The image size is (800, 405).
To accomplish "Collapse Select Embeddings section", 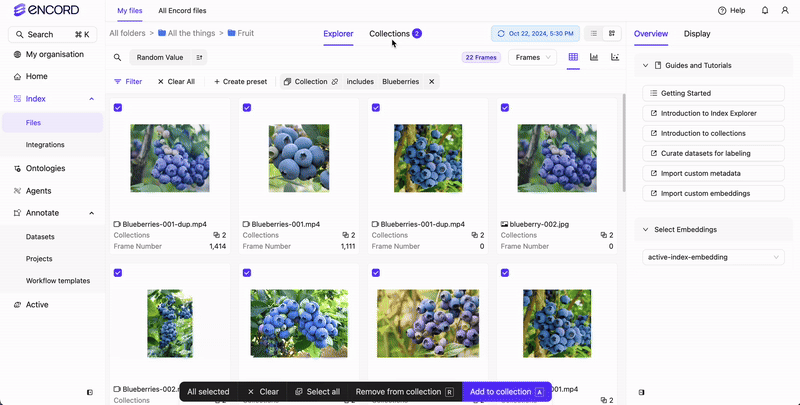I will click(x=645, y=230).
